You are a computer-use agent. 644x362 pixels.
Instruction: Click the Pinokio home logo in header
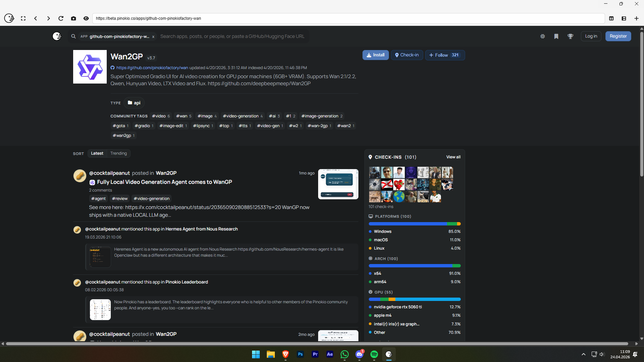[x=57, y=36]
